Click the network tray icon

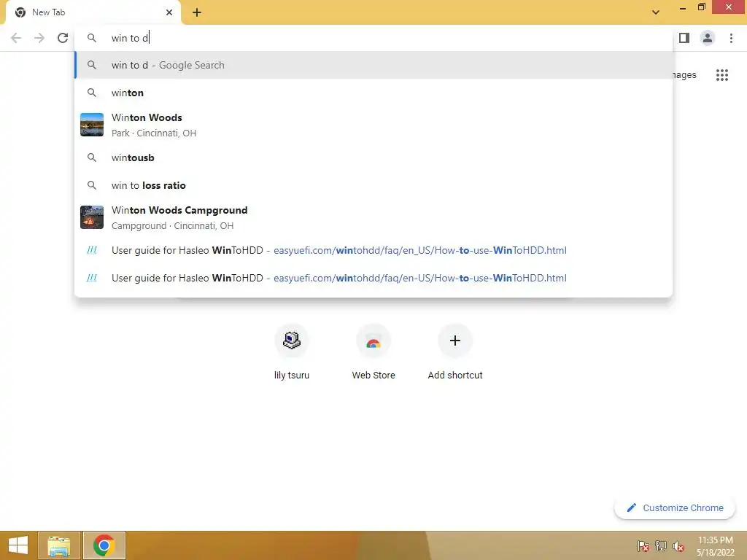[661, 546]
